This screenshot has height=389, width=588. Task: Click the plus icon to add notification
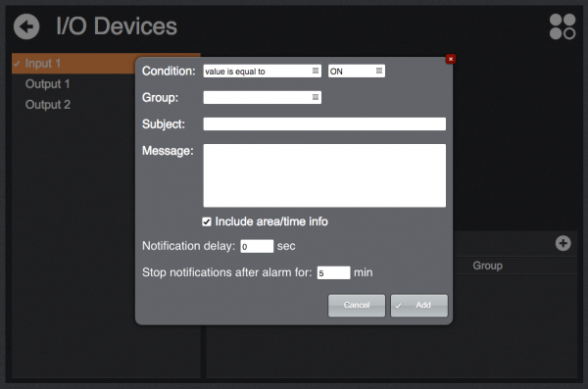[563, 243]
